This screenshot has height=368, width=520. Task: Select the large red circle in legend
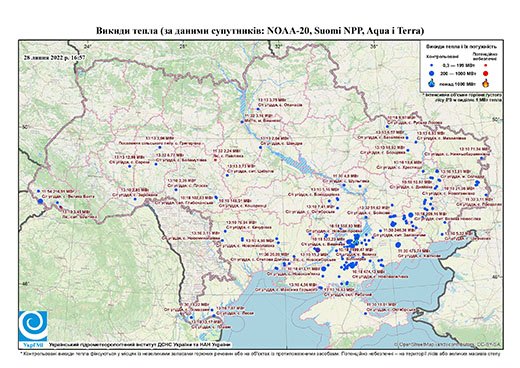tap(485, 73)
